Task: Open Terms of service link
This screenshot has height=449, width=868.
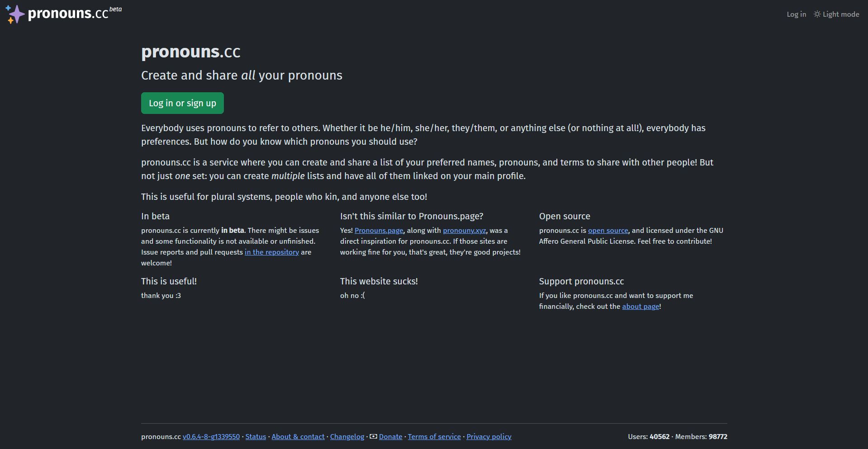Action: tap(434, 436)
